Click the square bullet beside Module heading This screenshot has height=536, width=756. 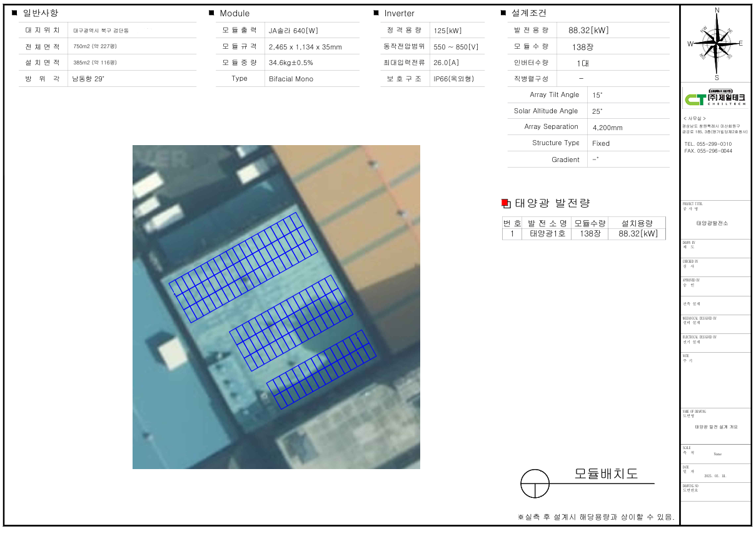coord(211,13)
